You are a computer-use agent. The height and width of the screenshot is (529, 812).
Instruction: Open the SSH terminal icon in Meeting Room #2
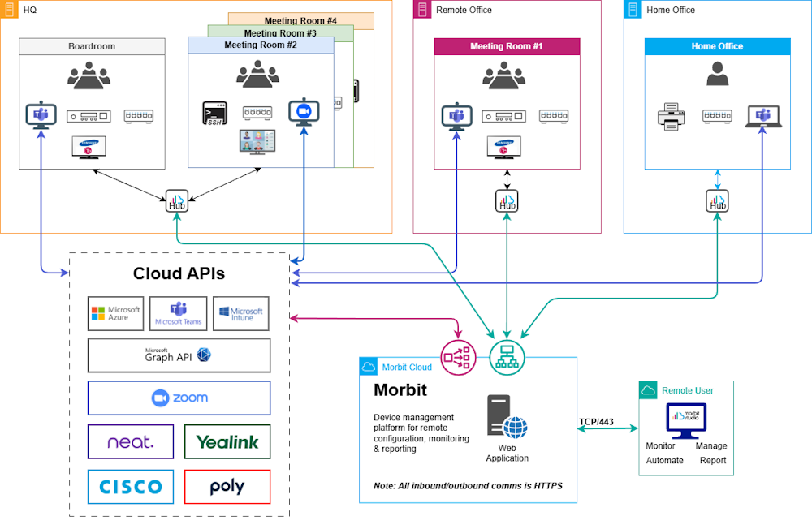(214, 114)
